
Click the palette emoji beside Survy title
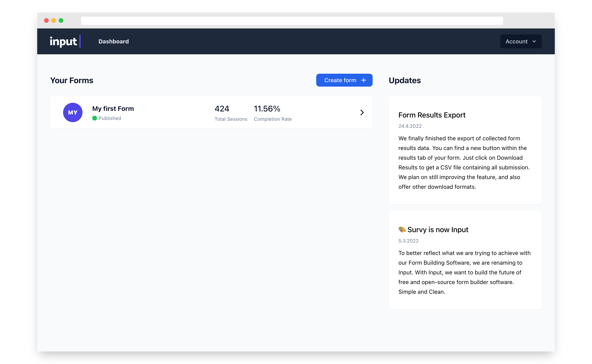402,229
